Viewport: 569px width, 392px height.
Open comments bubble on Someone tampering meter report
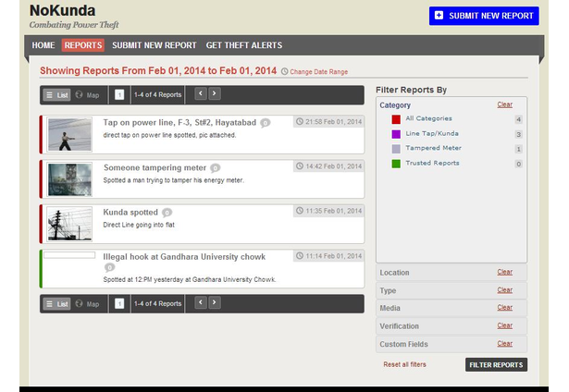[x=216, y=168]
